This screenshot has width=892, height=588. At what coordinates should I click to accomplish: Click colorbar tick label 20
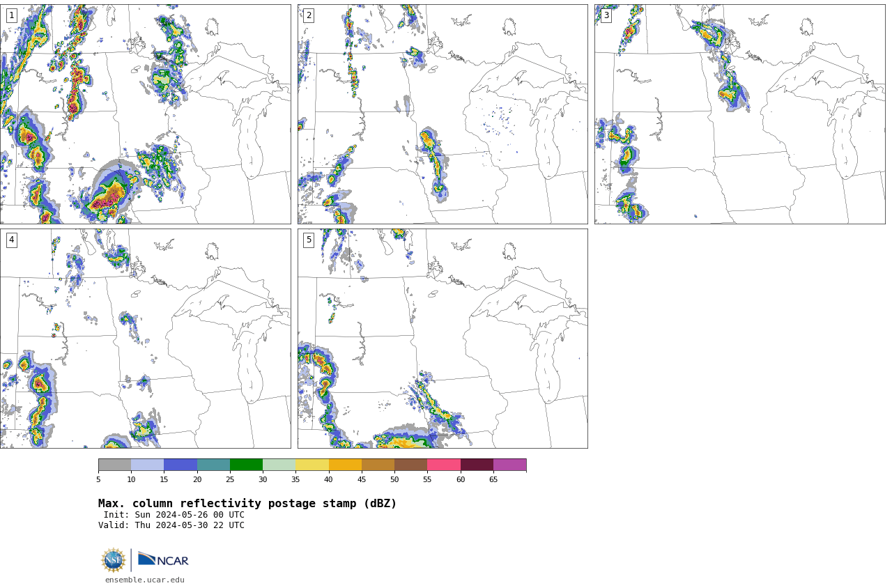pos(197,479)
